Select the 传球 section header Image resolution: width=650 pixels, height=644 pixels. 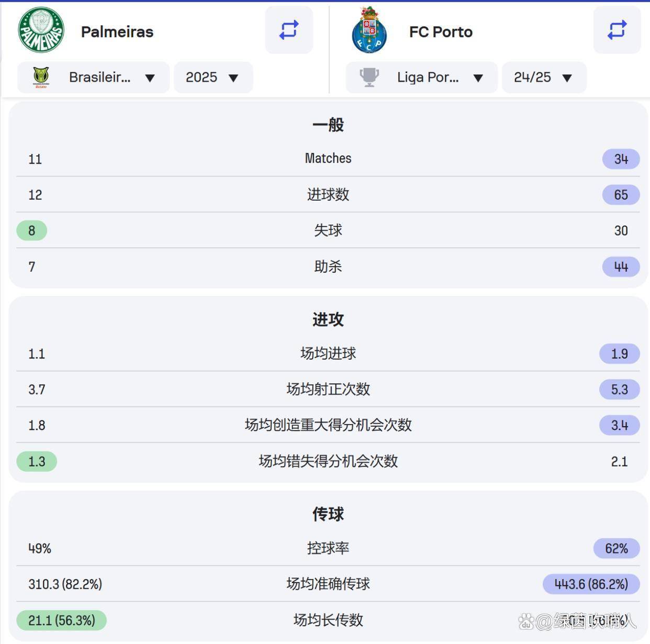pos(328,514)
